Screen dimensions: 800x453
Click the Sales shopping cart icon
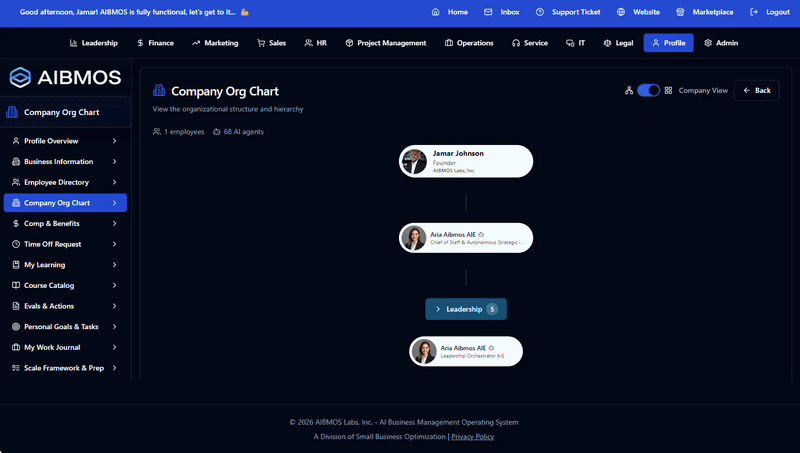click(x=261, y=43)
